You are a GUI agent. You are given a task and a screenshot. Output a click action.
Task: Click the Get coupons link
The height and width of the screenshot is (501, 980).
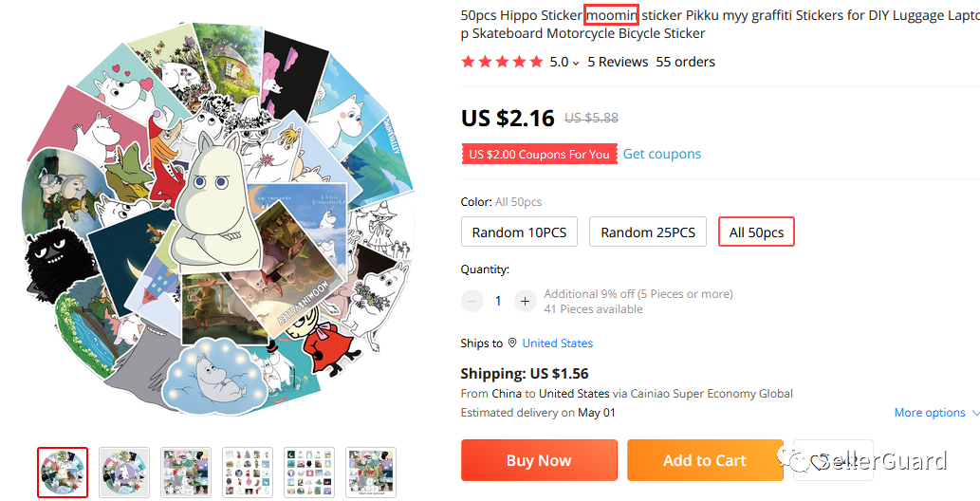click(661, 154)
